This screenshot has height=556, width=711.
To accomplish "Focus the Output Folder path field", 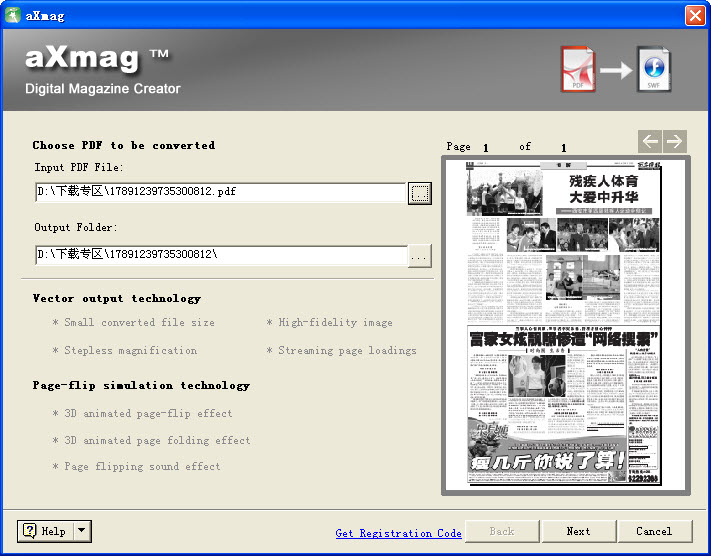I will (220, 255).
